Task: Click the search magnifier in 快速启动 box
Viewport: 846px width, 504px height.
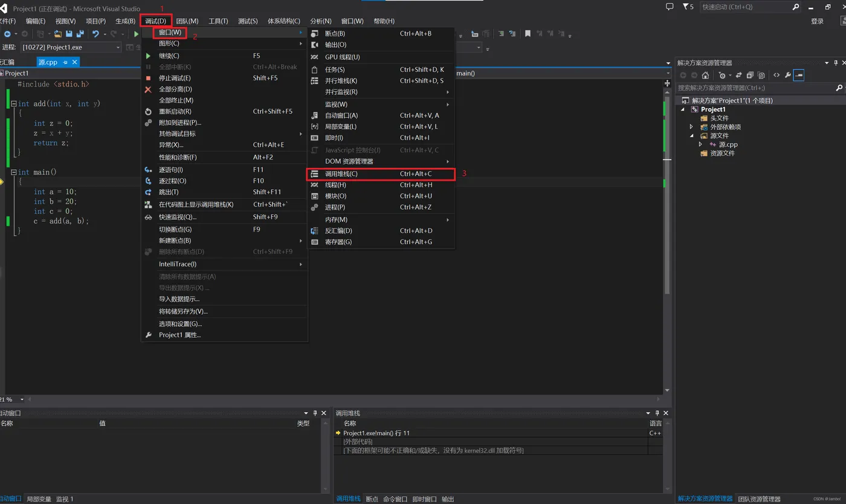Action: click(x=796, y=7)
